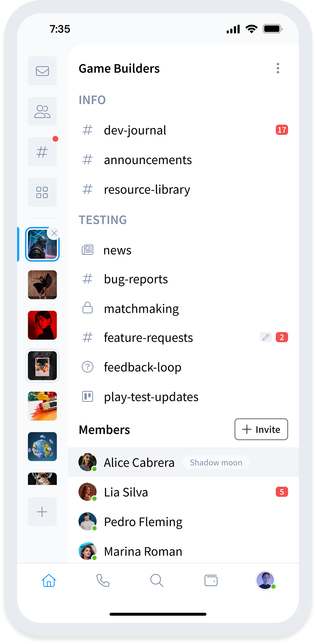Screen dimensions: 316x644
Task: Open the wallet icon in bottom bar
Action: point(211,580)
